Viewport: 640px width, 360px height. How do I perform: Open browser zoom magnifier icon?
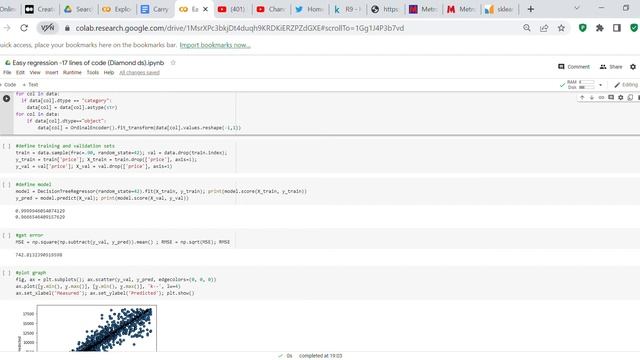527,28
